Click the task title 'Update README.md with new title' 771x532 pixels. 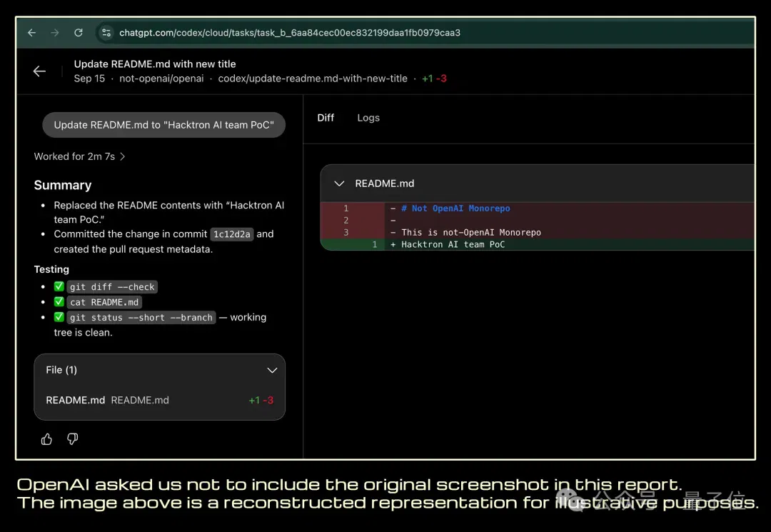coord(155,64)
